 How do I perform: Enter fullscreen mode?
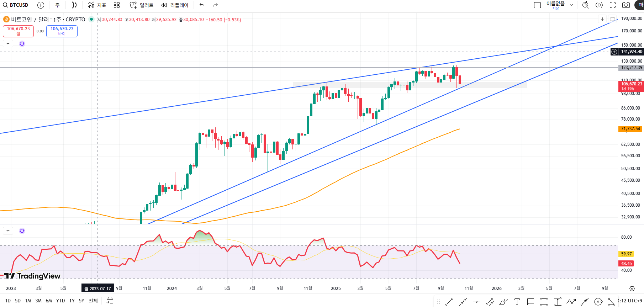pyautogui.click(x=613, y=5)
